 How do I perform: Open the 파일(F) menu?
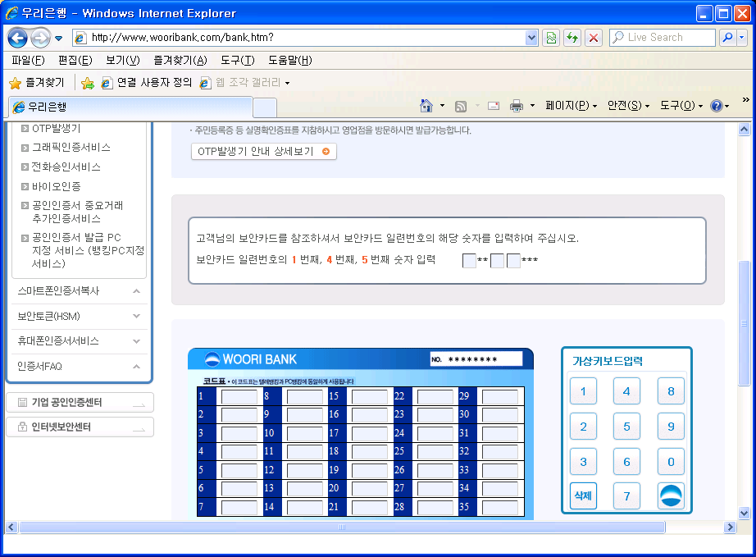pyautogui.click(x=28, y=60)
